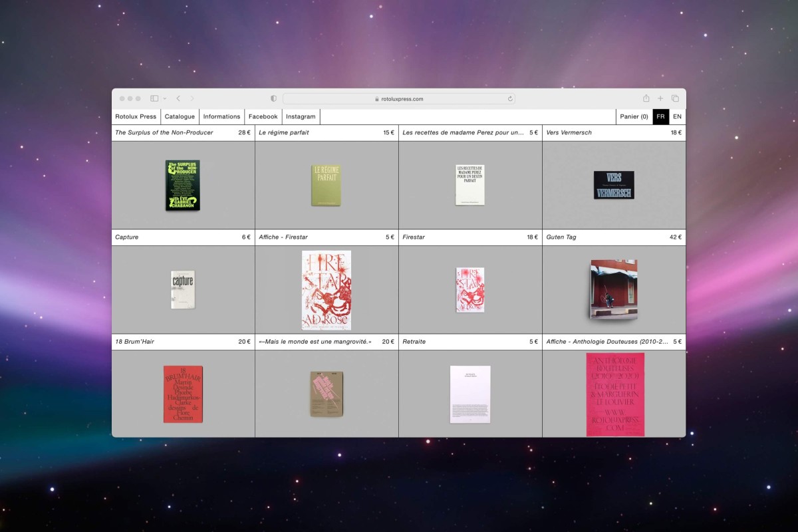798x532 pixels.
Task: Click the Share icon in toolbar
Action: tap(646, 98)
